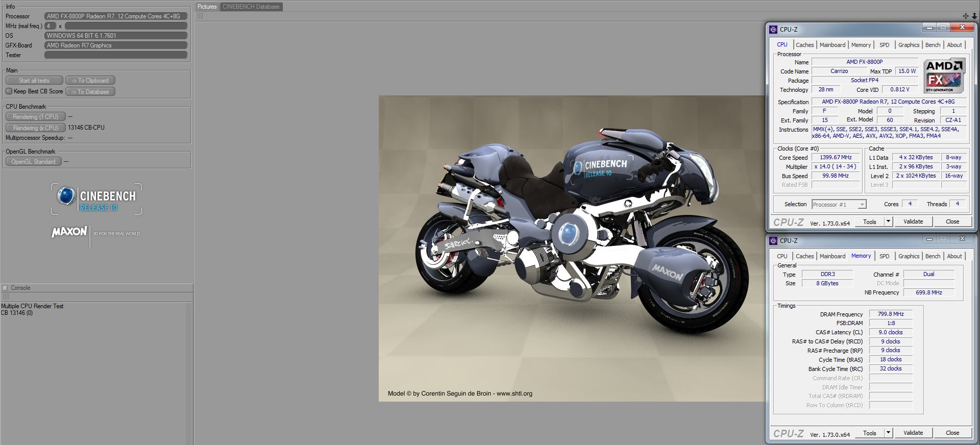Click the memory Size value 8 GBytes
980x445 pixels.
[827, 283]
